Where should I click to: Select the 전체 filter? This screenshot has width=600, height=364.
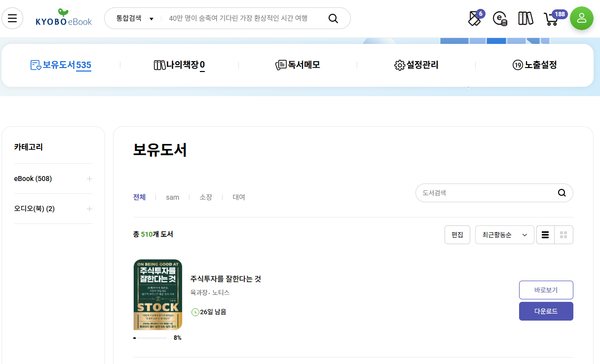pyautogui.click(x=139, y=197)
